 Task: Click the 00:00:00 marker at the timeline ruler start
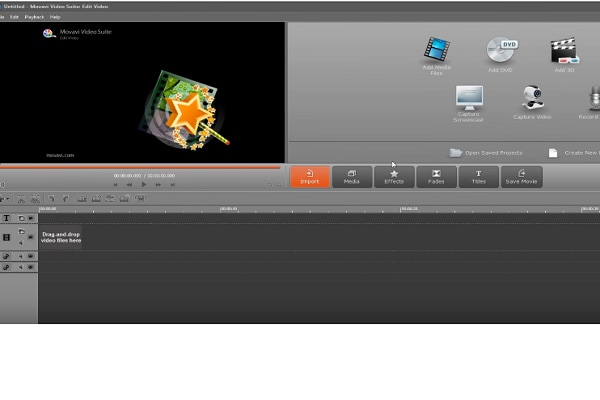pyautogui.click(x=48, y=209)
